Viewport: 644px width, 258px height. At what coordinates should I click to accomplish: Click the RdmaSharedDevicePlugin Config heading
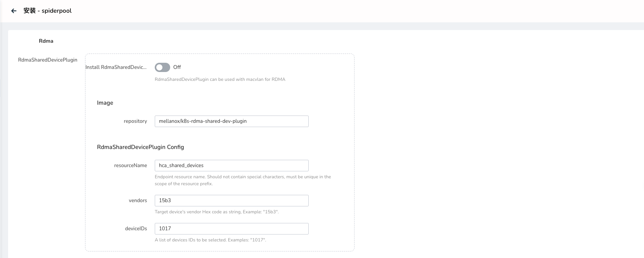point(140,147)
